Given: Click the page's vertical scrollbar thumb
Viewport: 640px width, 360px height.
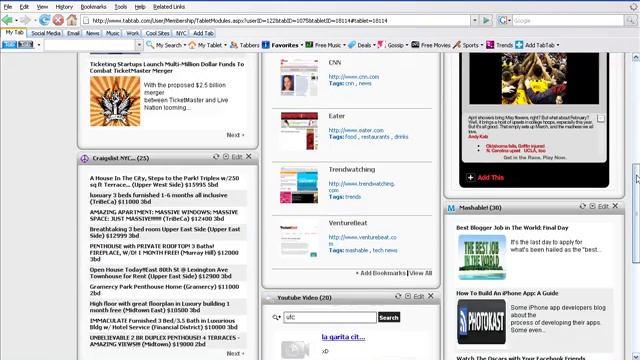Looking at the screenshot, I should point(636,213).
